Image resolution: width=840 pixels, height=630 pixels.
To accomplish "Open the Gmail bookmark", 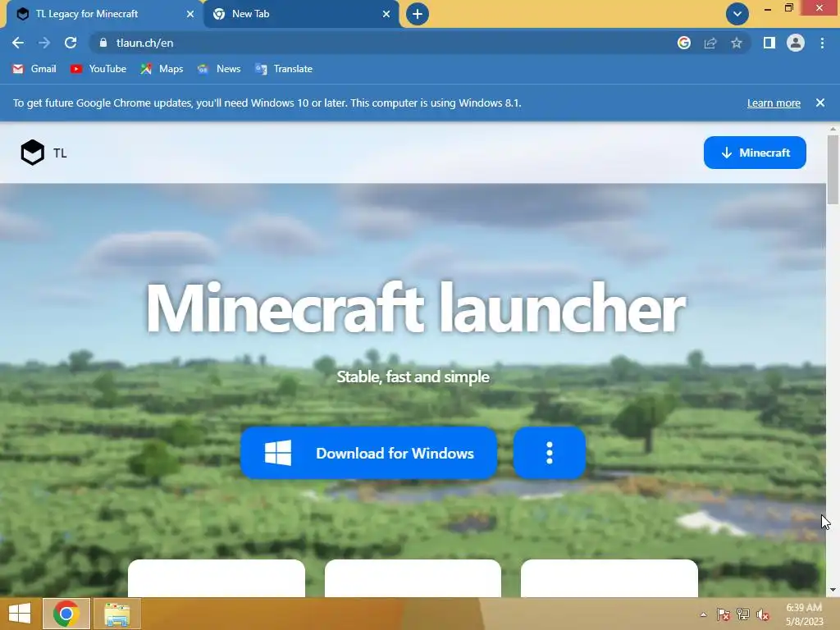I will point(34,69).
